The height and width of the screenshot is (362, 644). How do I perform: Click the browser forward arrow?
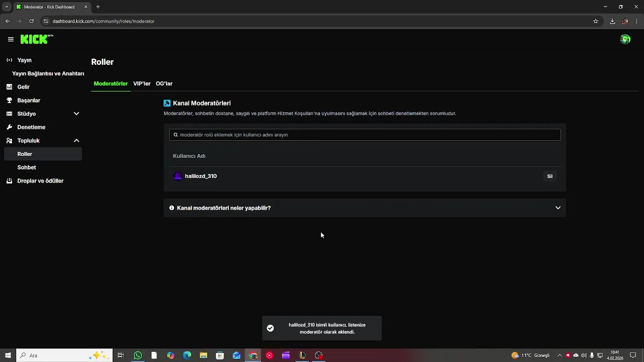pyautogui.click(x=19, y=21)
